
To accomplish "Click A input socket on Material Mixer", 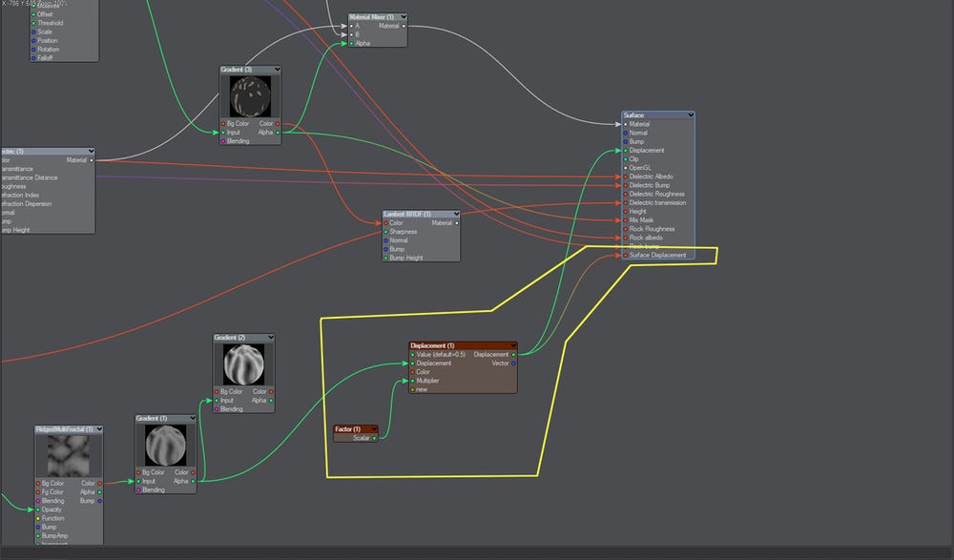I will pos(352,26).
